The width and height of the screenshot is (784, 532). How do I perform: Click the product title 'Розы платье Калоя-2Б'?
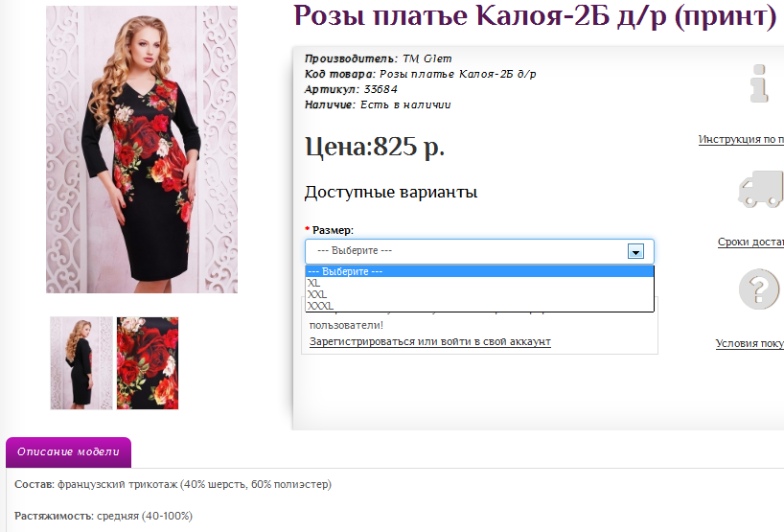tap(535, 16)
